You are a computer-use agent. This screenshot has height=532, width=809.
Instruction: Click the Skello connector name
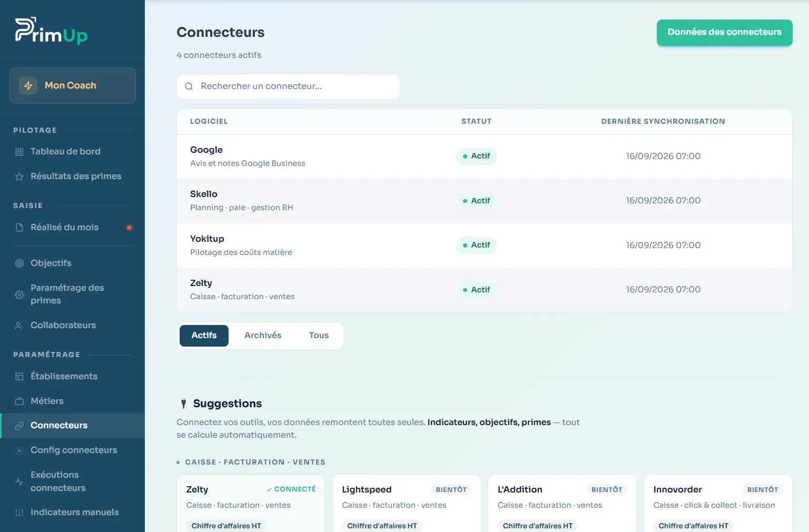pyautogui.click(x=204, y=194)
